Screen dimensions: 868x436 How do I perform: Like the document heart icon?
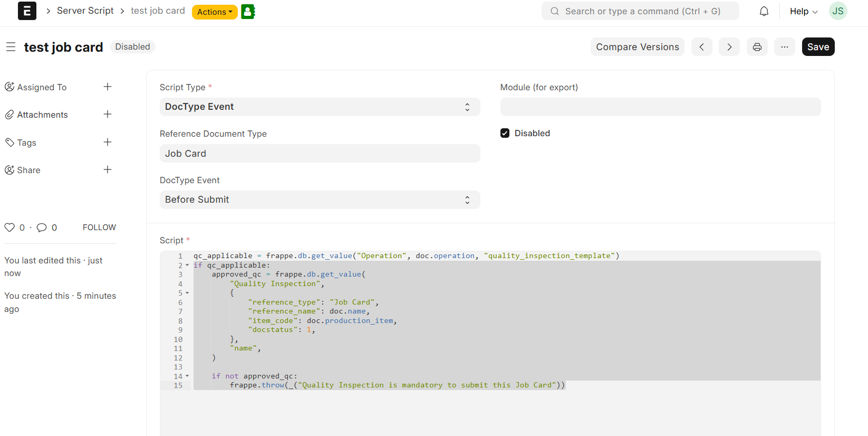[9, 228]
